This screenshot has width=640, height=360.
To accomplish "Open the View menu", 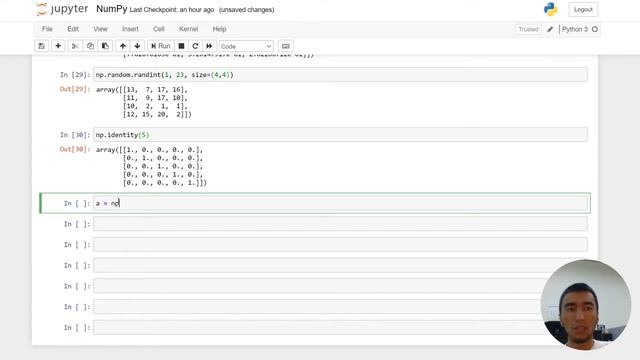I will pyautogui.click(x=100, y=29).
